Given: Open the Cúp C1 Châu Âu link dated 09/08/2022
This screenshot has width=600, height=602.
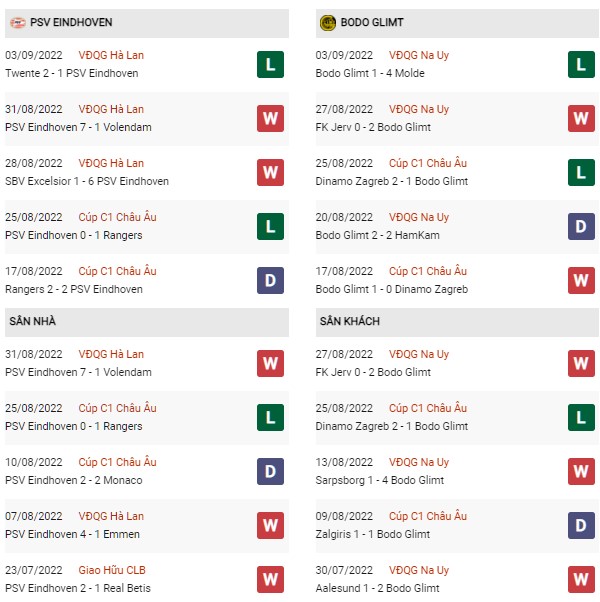Looking at the screenshot, I should click(x=428, y=516).
